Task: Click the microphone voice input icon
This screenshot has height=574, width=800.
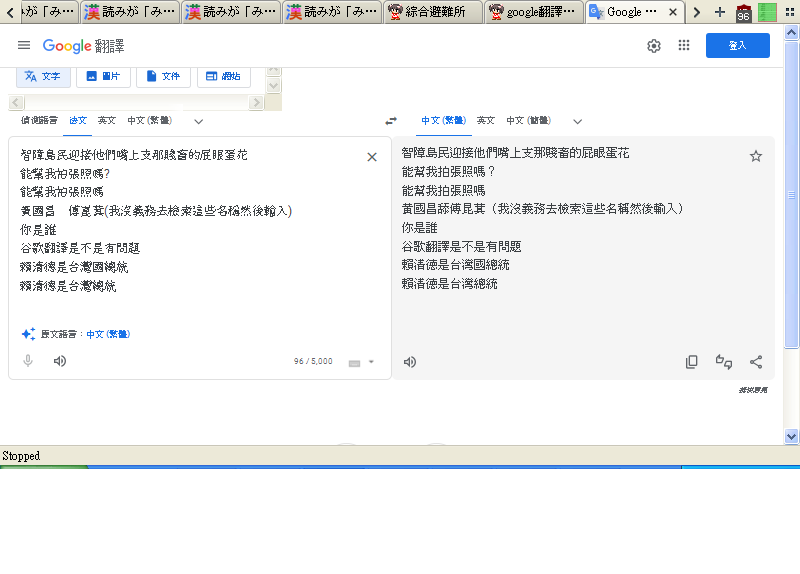Action: pos(28,361)
